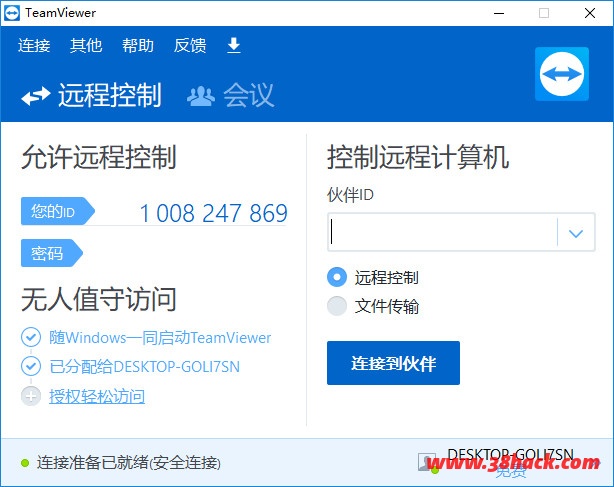Click the account avatar icon in status bar
The height and width of the screenshot is (487, 614).
pyautogui.click(x=427, y=462)
